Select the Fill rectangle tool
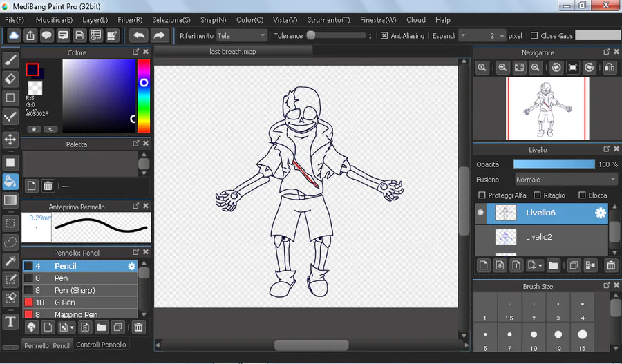The height and width of the screenshot is (364, 622). click(x=10, y=162)
